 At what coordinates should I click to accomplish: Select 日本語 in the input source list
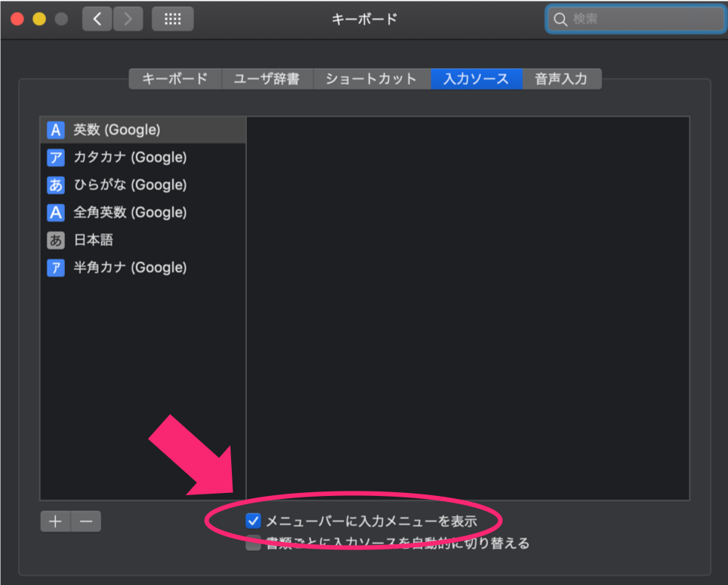[94, 240]
